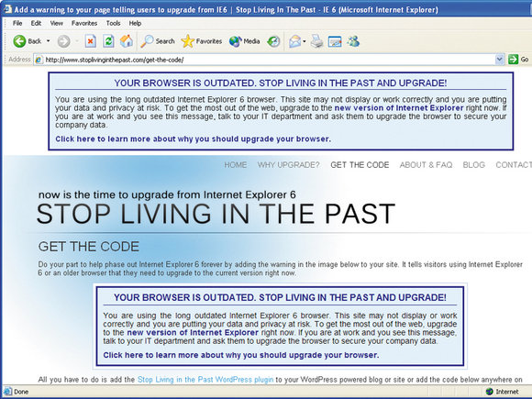This screenshot has height=399, width=532.
Task: Follow the Stop Living in the Past WordPress plugin link
Action: point(205,380)
